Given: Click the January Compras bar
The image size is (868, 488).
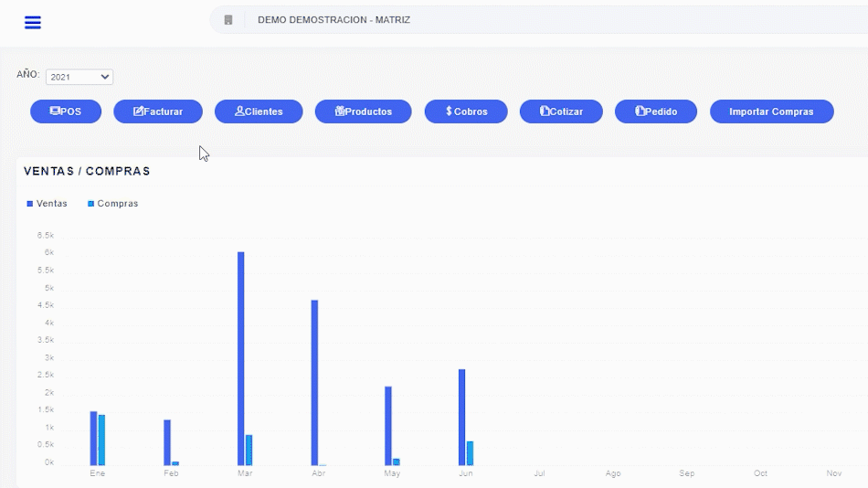Looking at the screenshot, I should click(x=101, y=440).
